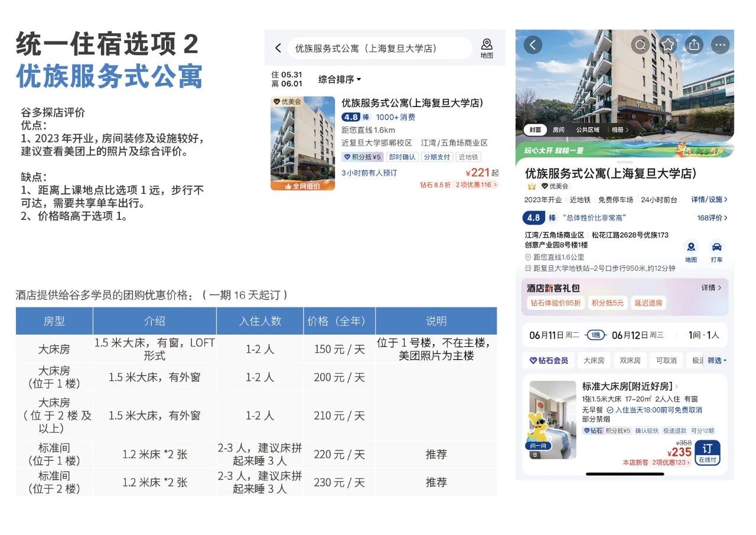Select the 封面 photo tab
The height and width of the screenshot is (535, 756).
pyautogui.click(x=535, y=130)
